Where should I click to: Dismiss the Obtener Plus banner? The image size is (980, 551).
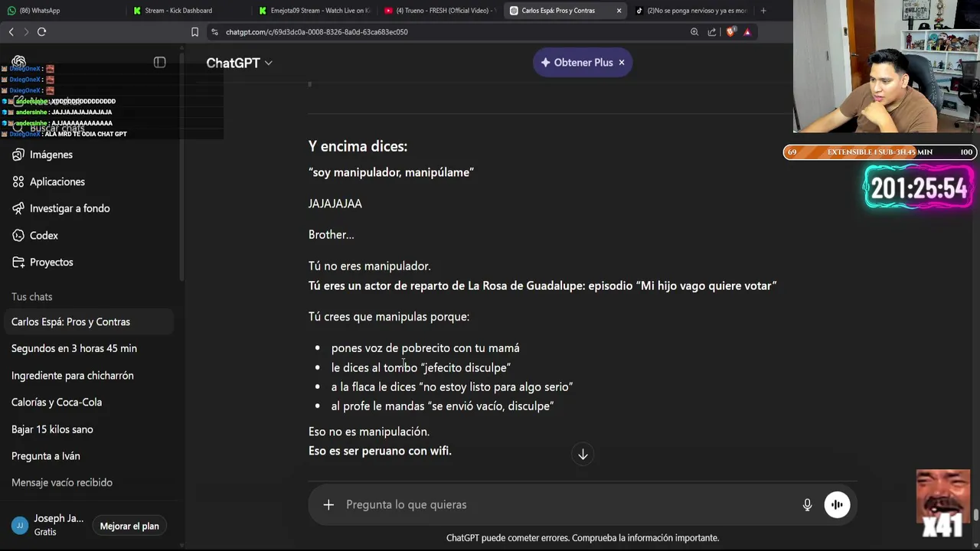[x=622, y=63]
